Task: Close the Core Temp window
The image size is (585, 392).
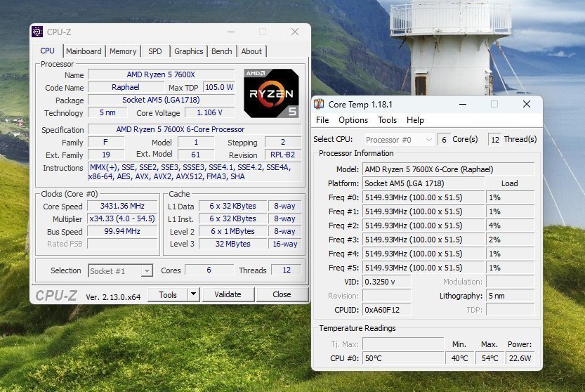Action: point(527,104)
